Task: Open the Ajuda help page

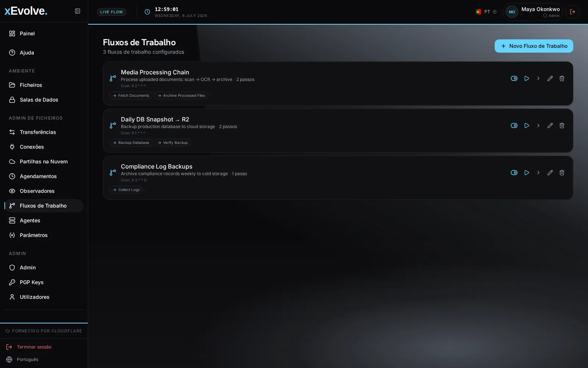Action: (44, 53)
